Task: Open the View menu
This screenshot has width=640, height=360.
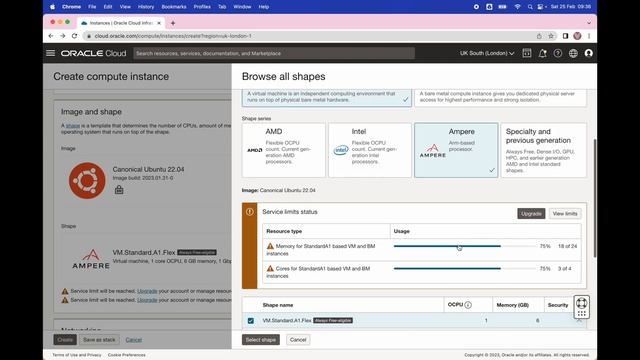Action: point(125,7)
